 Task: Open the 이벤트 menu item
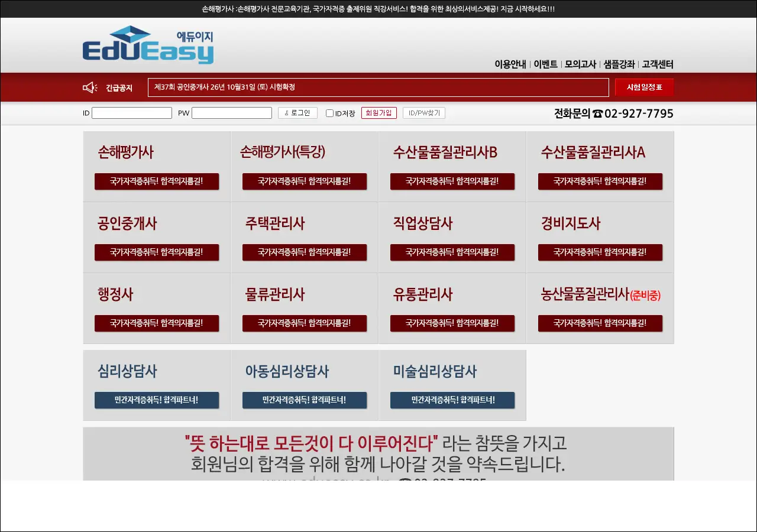pos(545,64)
